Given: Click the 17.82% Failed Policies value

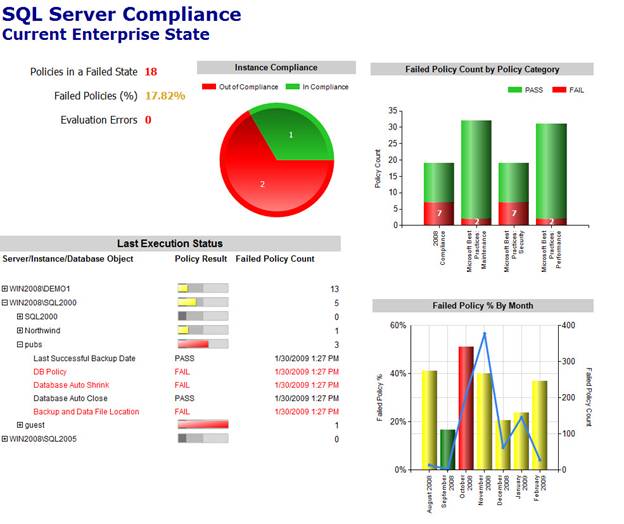Looking at the screenshot, I should click(x=165, y=96).
